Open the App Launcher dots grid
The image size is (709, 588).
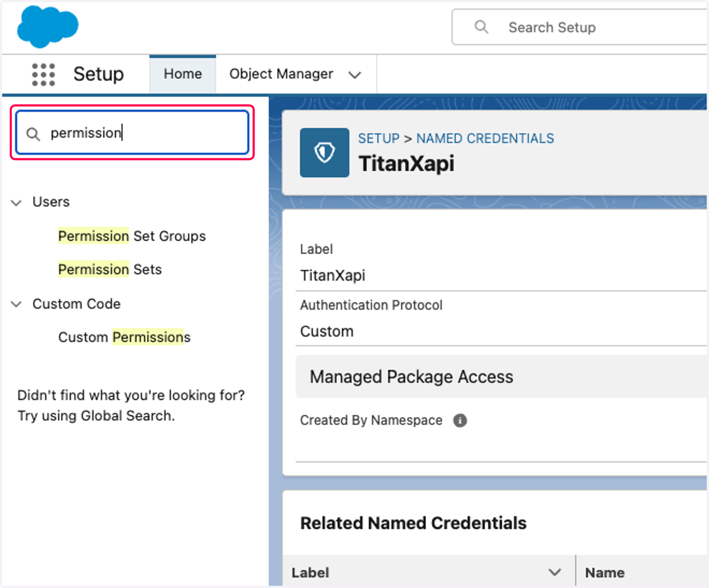pyautogui.click(x=43, y=74)
